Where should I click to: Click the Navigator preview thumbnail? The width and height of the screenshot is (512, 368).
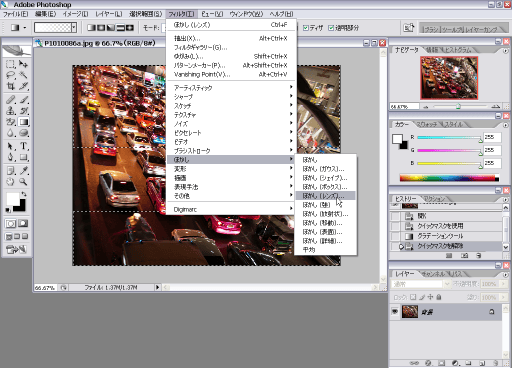(449, 78)
